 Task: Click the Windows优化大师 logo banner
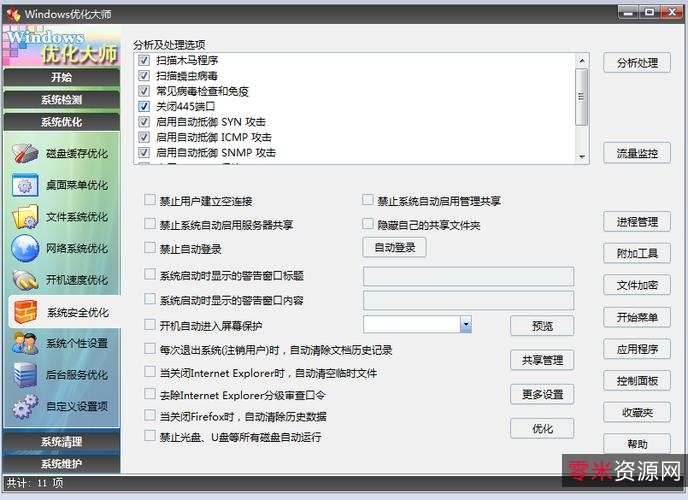[x=61, y=46]
